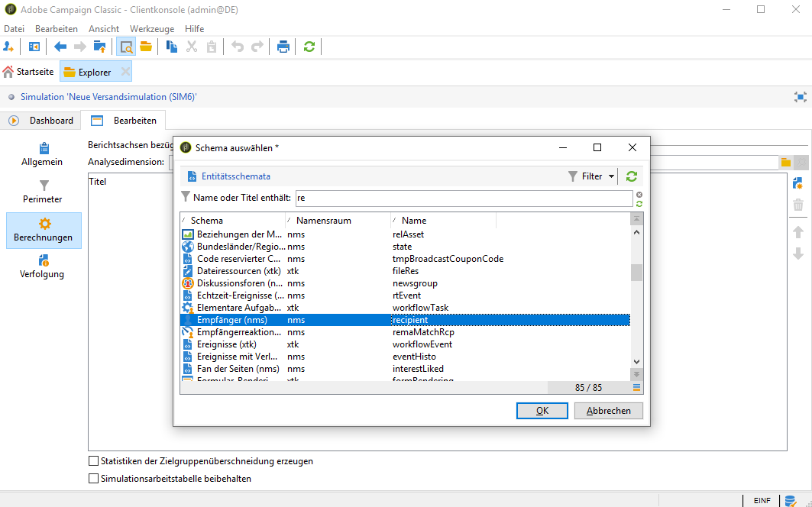Confirm the schema selection with OK
The height and width of the screenshot is (507, 812).
coord(542,411)
